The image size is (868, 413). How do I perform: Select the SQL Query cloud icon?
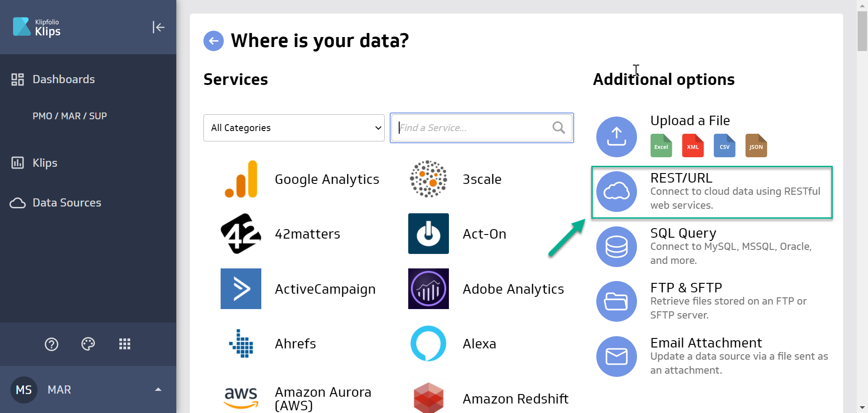pyautogui.click(x=616, y=247)
